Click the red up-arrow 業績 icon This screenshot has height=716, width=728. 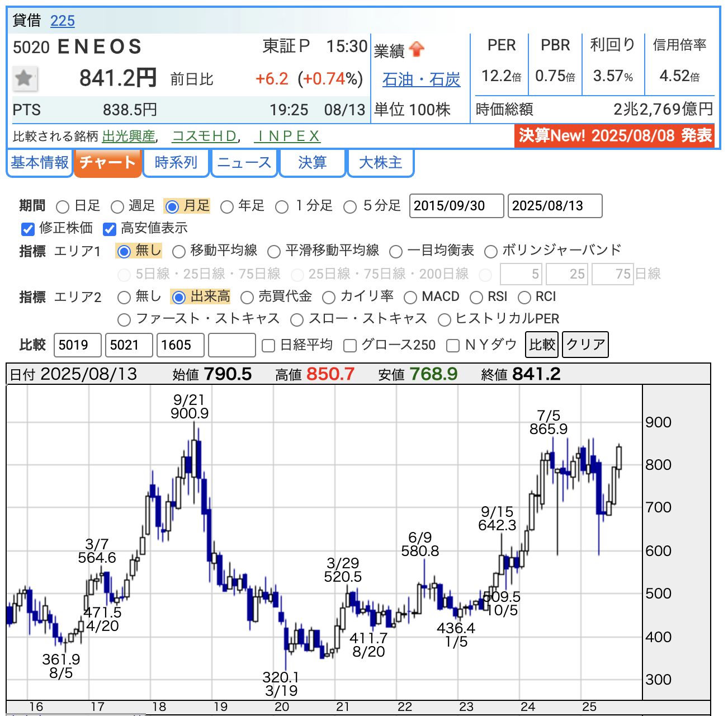pyautogui.click(x=417, y=50)
